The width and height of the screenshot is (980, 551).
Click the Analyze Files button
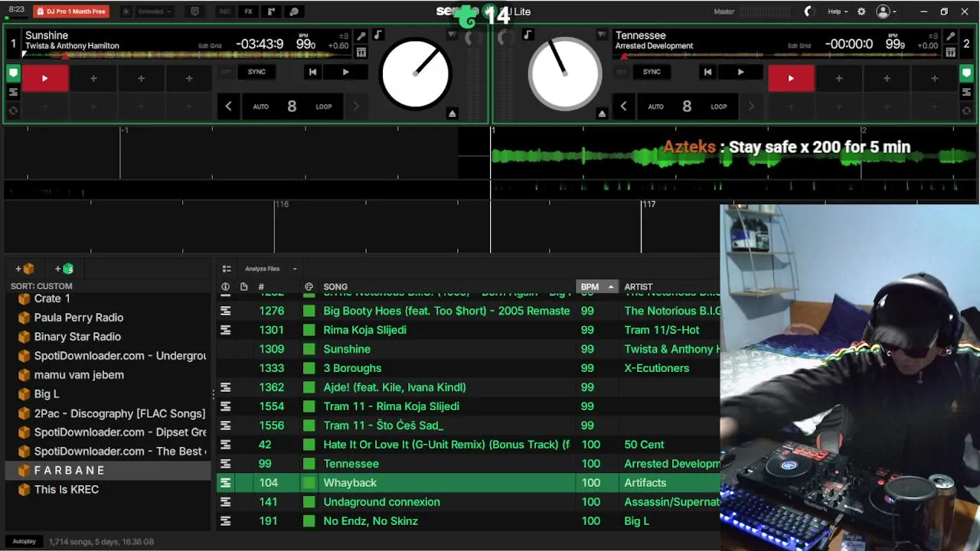coord(262,269)
